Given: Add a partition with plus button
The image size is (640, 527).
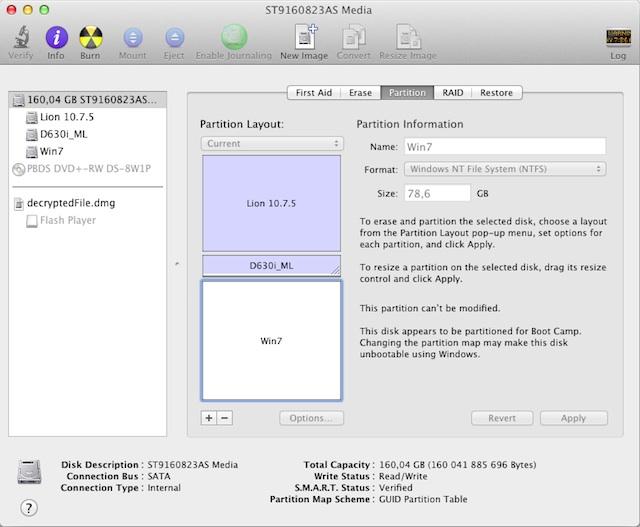Looking at the screenshot, I should tap(209, 418).
